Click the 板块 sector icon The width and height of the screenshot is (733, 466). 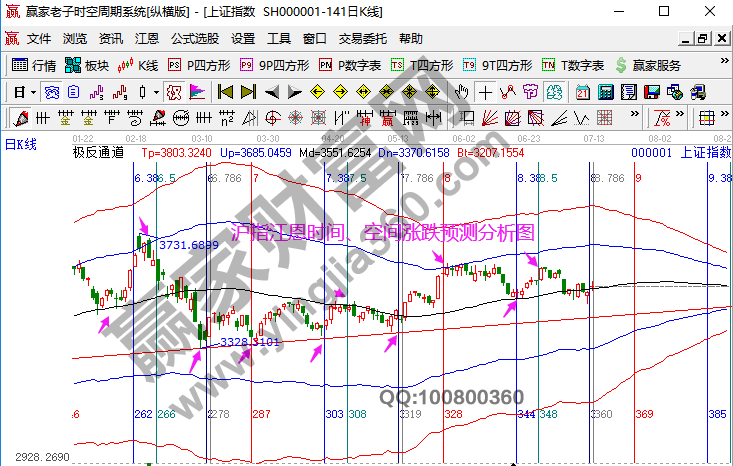coord(86,65)
